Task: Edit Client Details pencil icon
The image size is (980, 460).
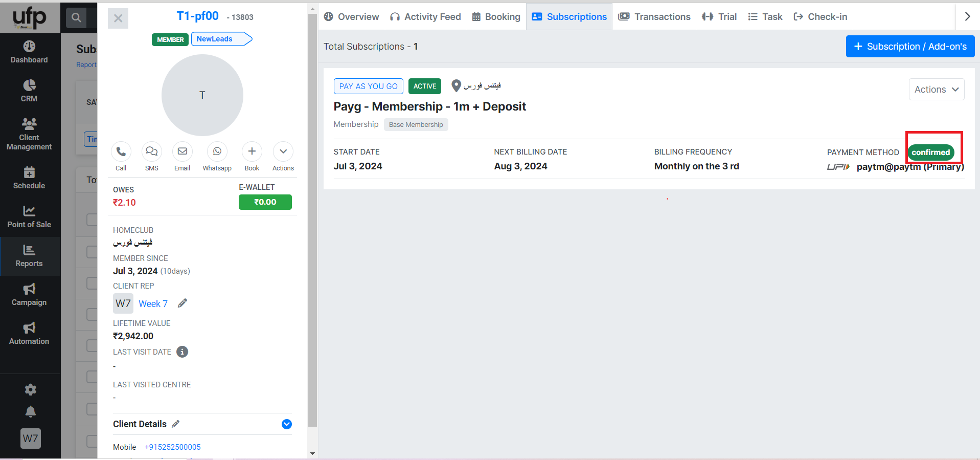Action: coord(176,424)
